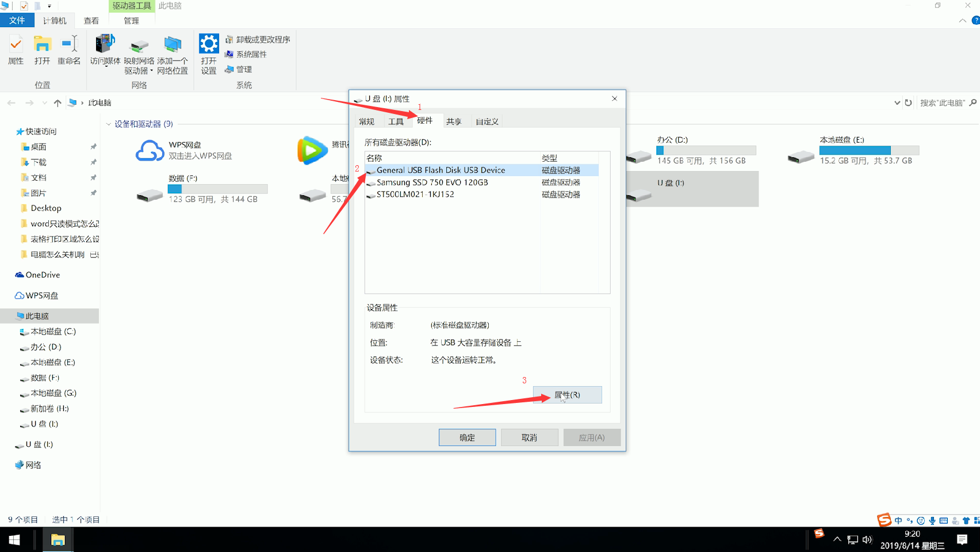Select 新加卷 (H:) in navigation tree
The image size is (980, 552).
click(x=45, y=409)
